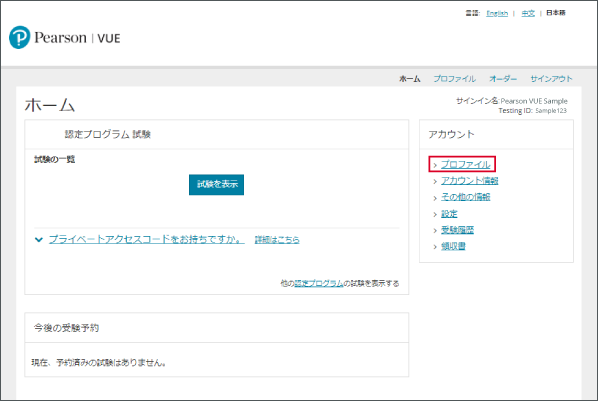Open the アカウント情報 link

pos(469,180)
